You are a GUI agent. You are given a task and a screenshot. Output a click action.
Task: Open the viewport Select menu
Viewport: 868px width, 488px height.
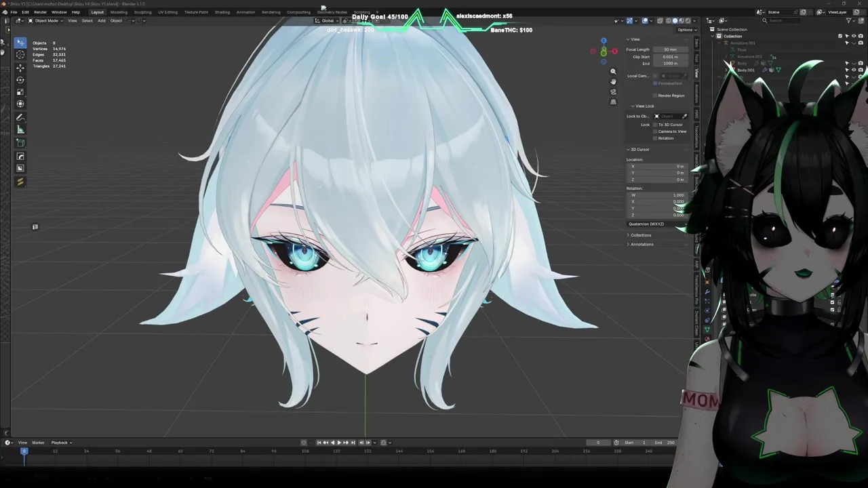pyautogui.click(x=87, y=20)
